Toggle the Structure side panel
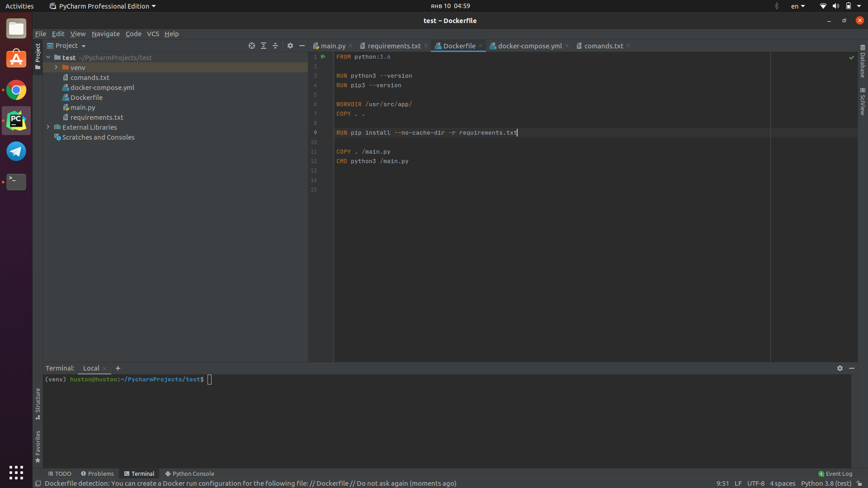Image resolution: width=868 pixels, height=488 pixels. pos(38,404)
